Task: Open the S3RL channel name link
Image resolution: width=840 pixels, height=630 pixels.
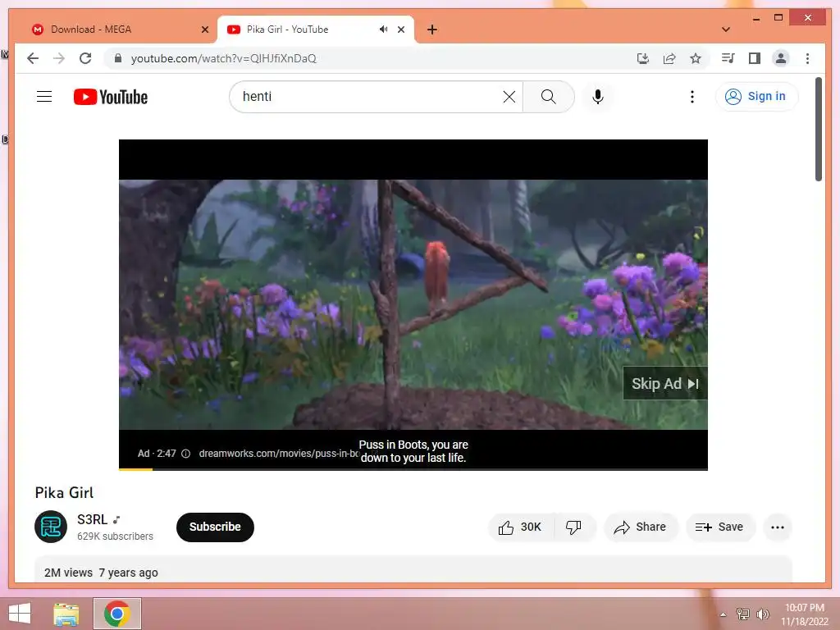Action: pyautogui.click(x=92, y=519)
